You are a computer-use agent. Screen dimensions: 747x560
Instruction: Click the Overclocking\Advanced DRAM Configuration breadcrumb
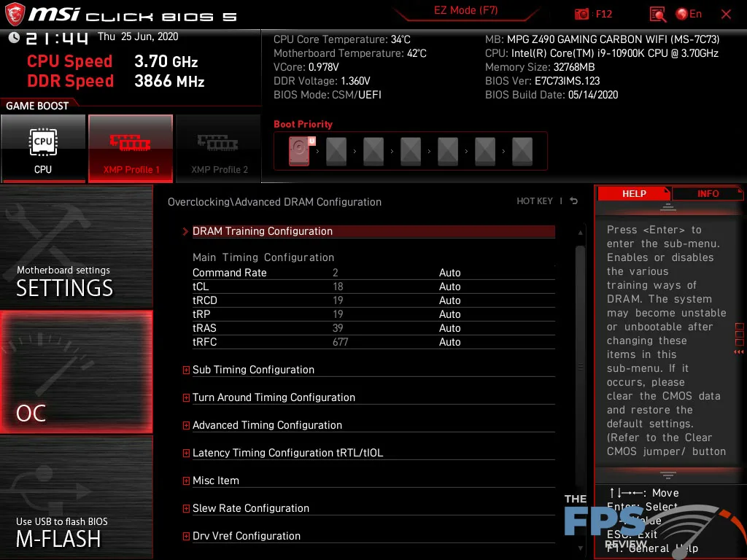click(x=274, y=202)
